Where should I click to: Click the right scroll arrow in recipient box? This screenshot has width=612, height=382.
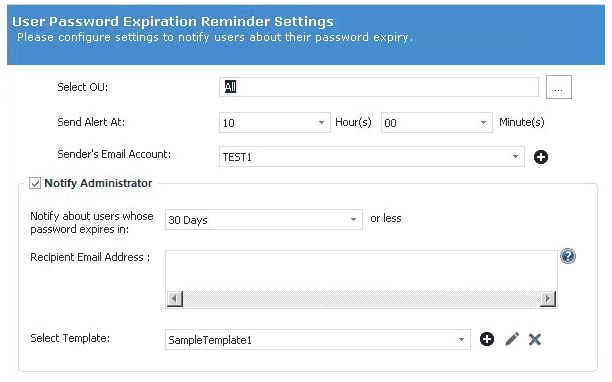548,299
